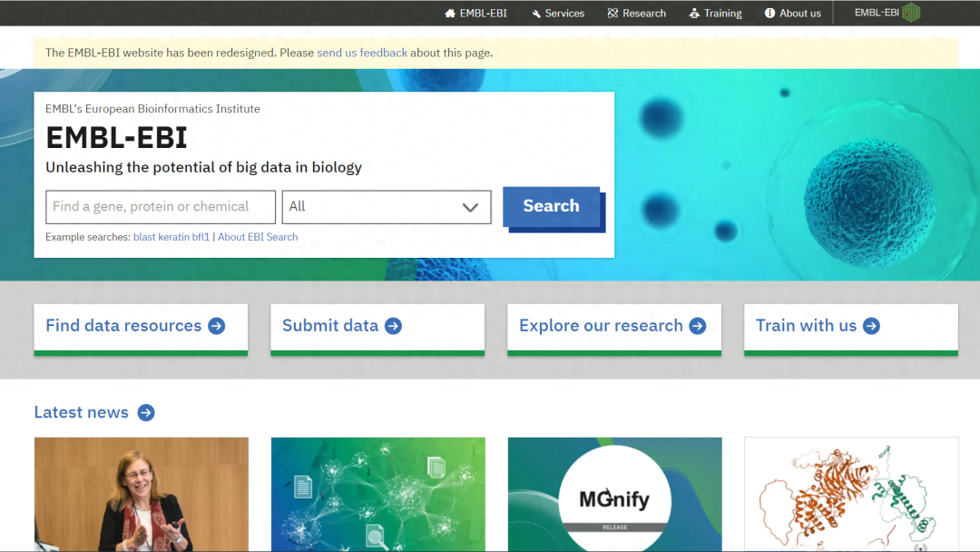Image resolution: width=980 pixels, height=552 pixels.
Task: Follow the send us feedback link
Action: tap(362, 53)
